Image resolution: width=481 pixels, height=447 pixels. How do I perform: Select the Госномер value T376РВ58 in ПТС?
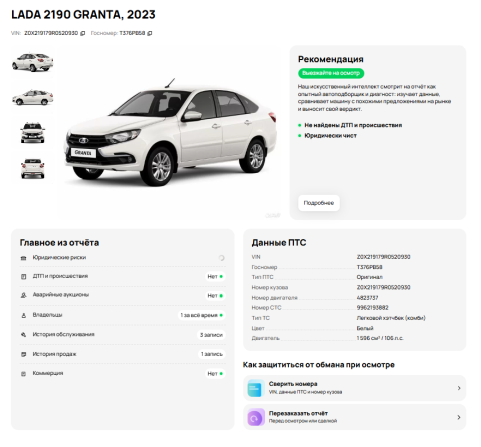pyautogui.click(x=369, y=267)
